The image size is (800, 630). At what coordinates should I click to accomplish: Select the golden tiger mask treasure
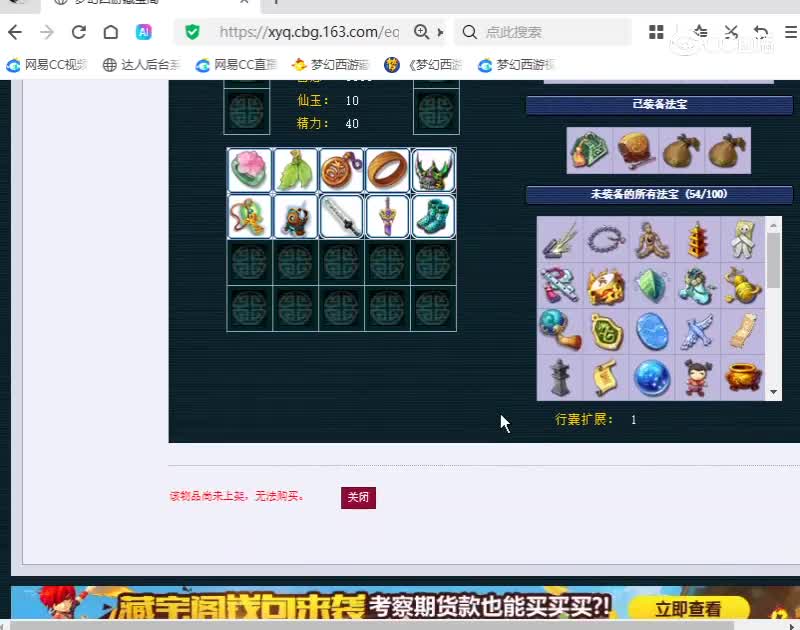pyautogui.click(x=606, y=286)
